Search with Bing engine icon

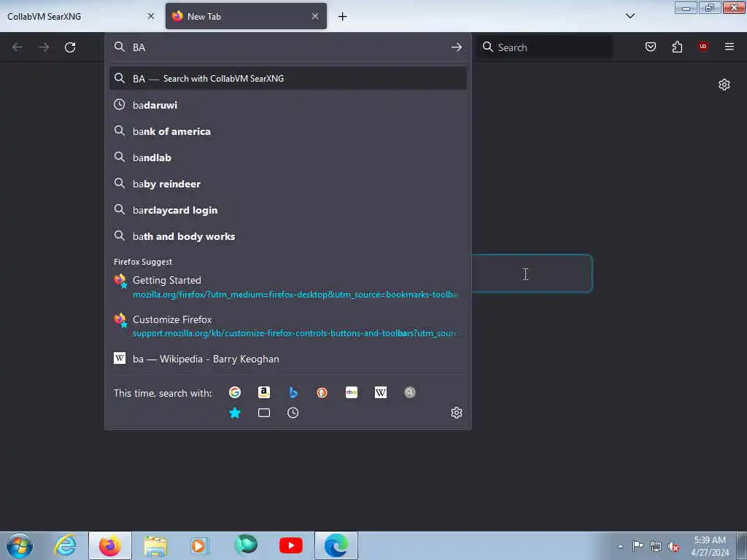[293, 392]
